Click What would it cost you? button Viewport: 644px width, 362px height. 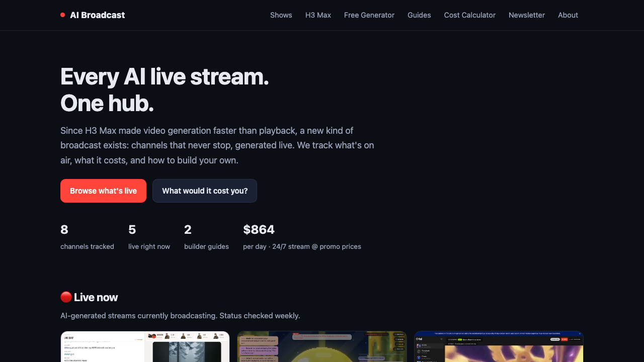pyautogui.click(x=205, y=191)
